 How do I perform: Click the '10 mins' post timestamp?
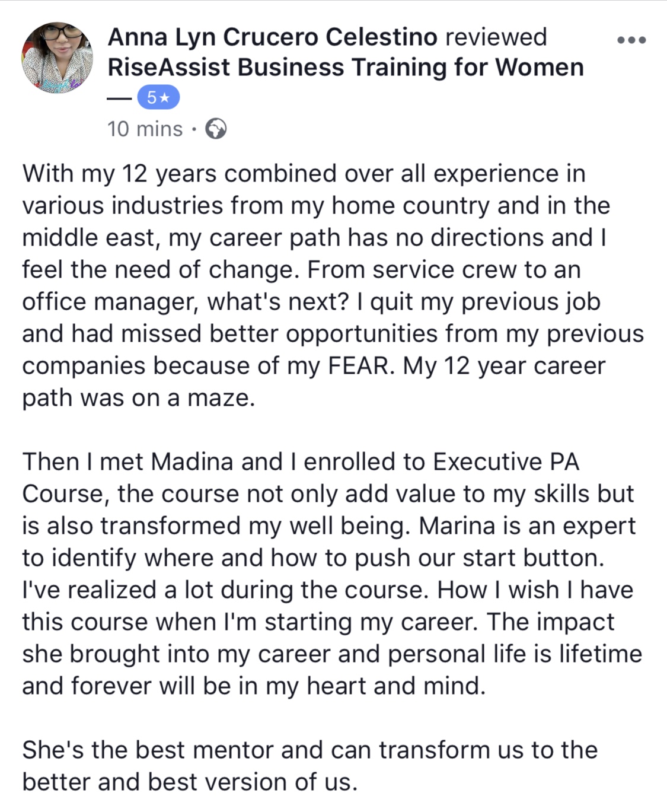click(145, 129)
